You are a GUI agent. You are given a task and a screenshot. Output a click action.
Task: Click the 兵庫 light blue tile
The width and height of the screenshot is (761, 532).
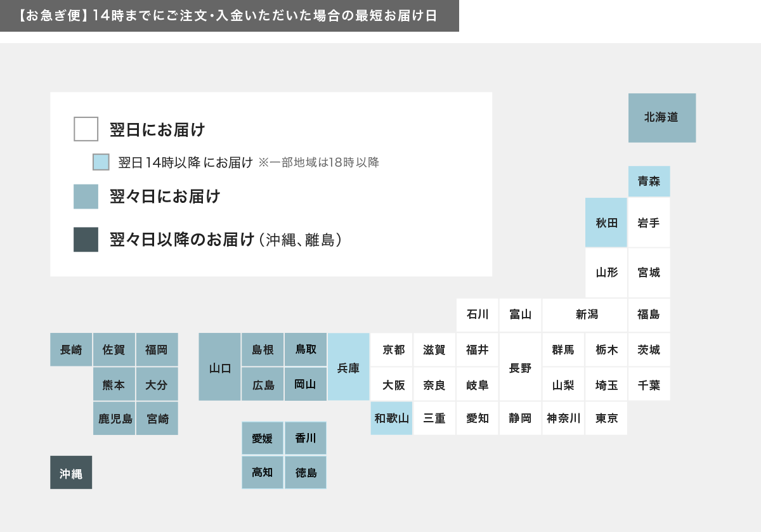click(348, 367)
